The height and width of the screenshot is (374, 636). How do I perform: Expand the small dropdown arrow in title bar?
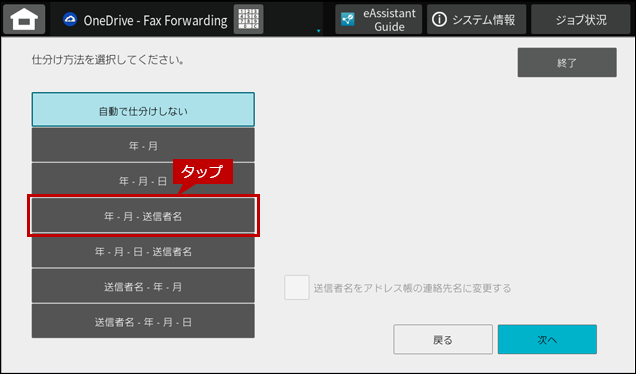pos(318,31)
